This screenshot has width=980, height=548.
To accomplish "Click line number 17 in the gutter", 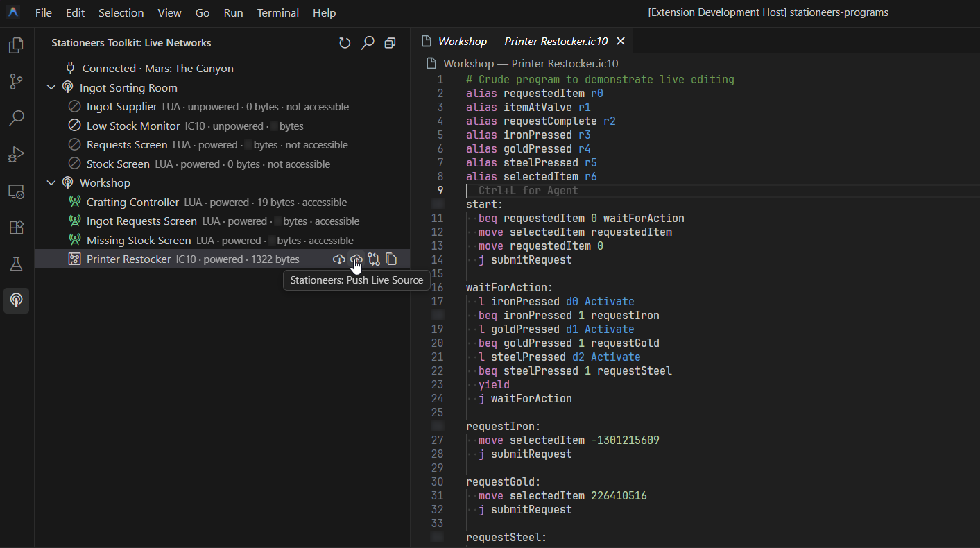I will coord(437,301).
